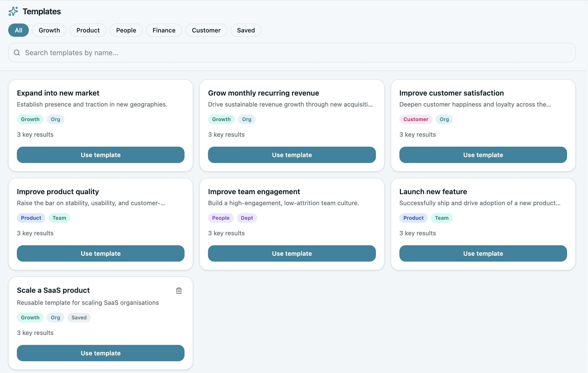Click the Improve product quality title

coord(58,192)
